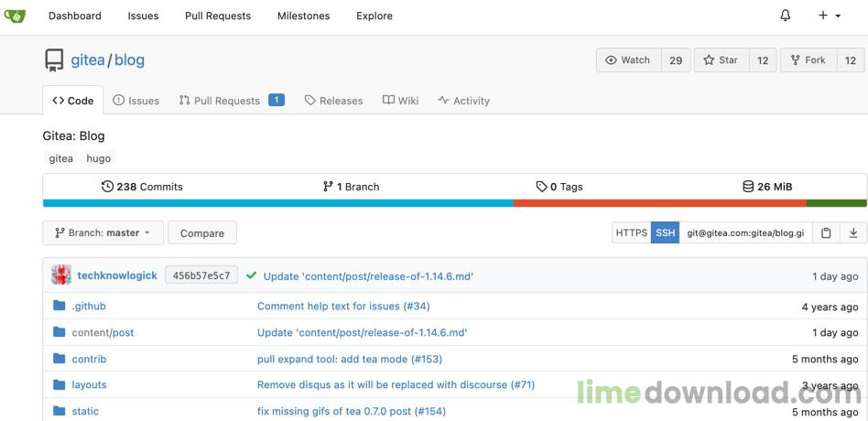Open Dashboard in the top navigation

tap(75, 16)
